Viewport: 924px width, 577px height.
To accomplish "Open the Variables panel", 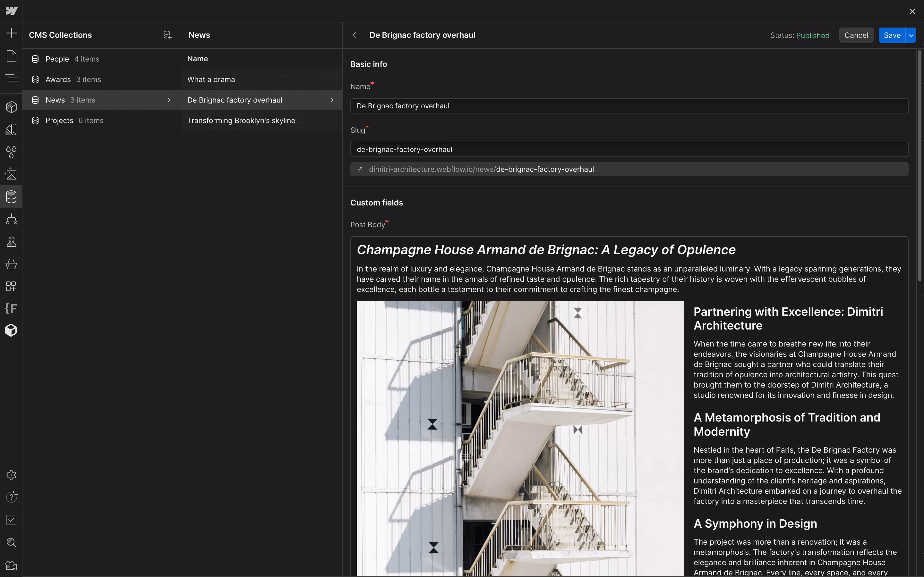I will (x=11, y=152).
